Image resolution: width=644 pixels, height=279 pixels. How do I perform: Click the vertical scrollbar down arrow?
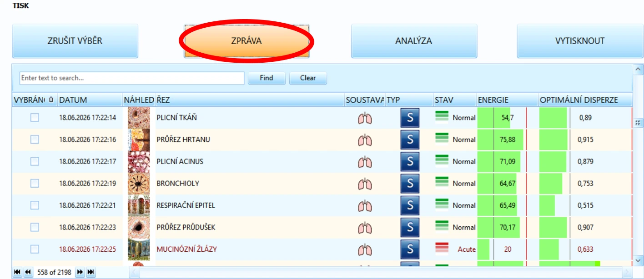tap(639, 260)
